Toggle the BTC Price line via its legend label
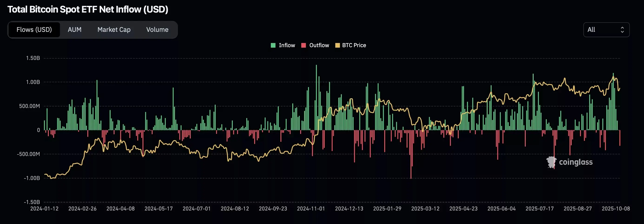644x224 pixels. coord(354,45)
